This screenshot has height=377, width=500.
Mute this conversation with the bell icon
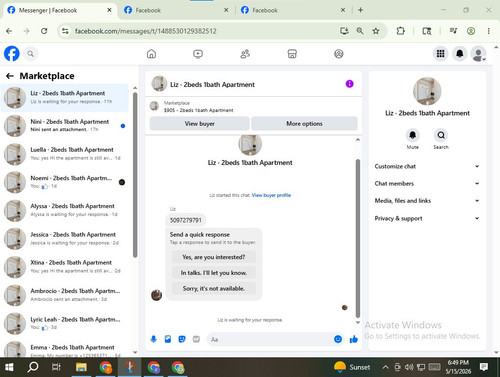(413, 135)
